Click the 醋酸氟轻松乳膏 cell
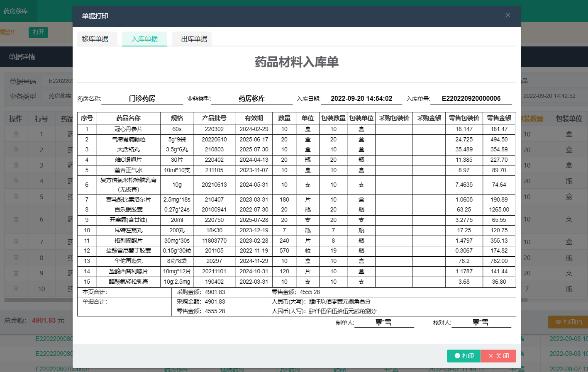 tap(128, 282)
